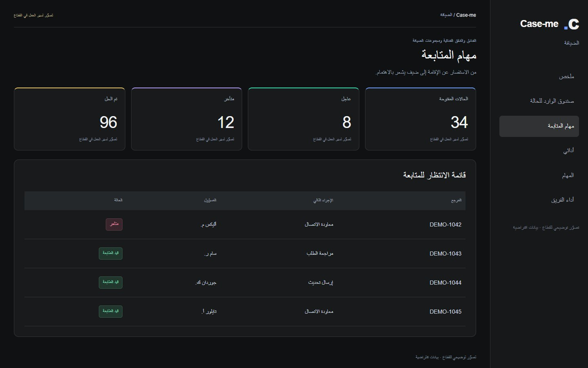The width and height of the screenshot is (588, 368).
Task: Click معاودة الاتصال in the DEMO-1042 row
Action: 319,224
